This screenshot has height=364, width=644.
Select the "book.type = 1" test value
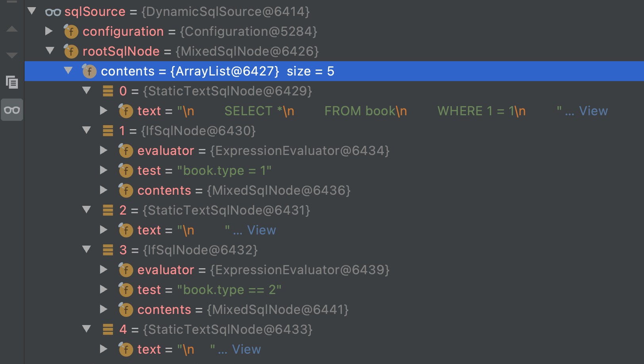[x=224, y=170]
